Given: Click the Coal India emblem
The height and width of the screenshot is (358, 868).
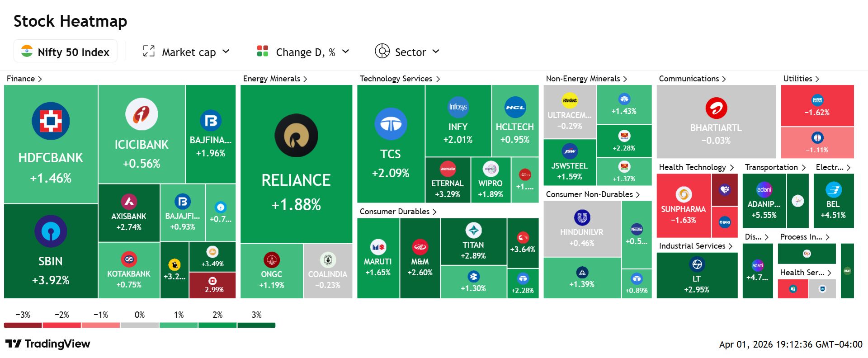Looking at the screenshot, I should 328,260.
